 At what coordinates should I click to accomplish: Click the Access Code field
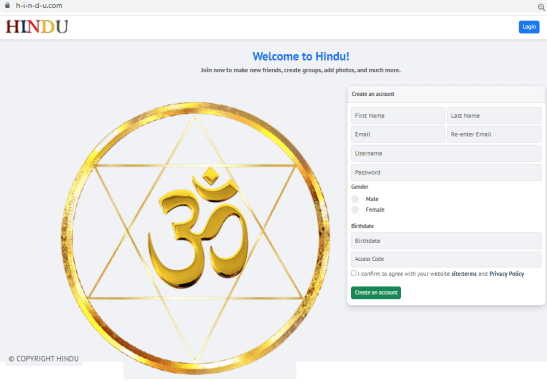tap(446, 259)
